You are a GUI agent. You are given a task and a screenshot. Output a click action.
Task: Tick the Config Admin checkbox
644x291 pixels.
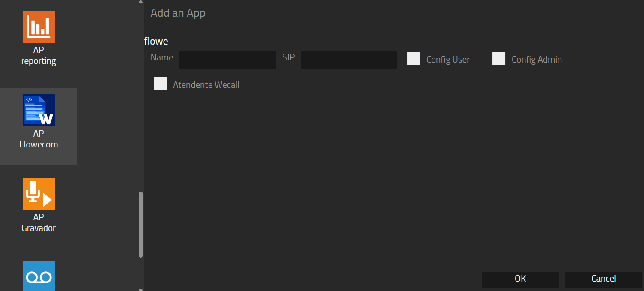pyautogui.click(x=498, y=58)
